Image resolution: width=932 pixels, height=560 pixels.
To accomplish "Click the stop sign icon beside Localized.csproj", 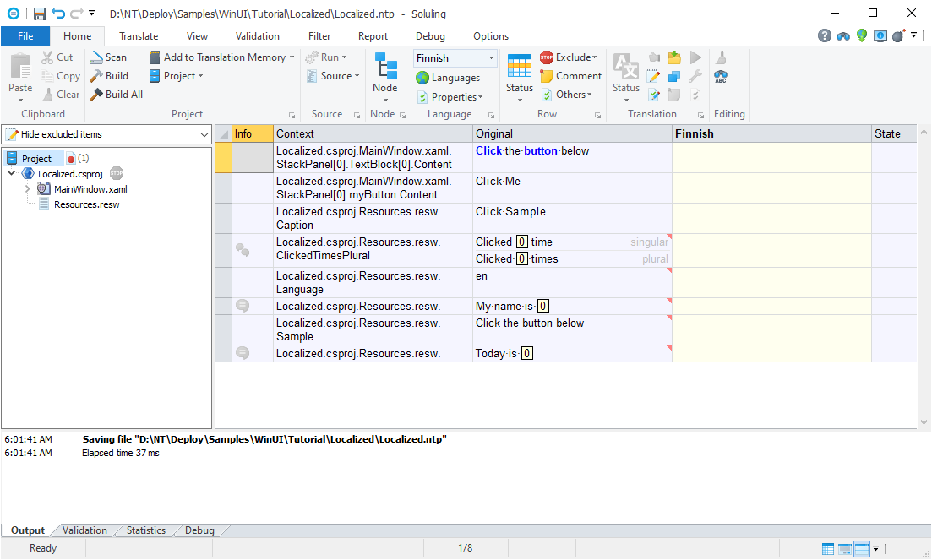I will click(117, 173).
